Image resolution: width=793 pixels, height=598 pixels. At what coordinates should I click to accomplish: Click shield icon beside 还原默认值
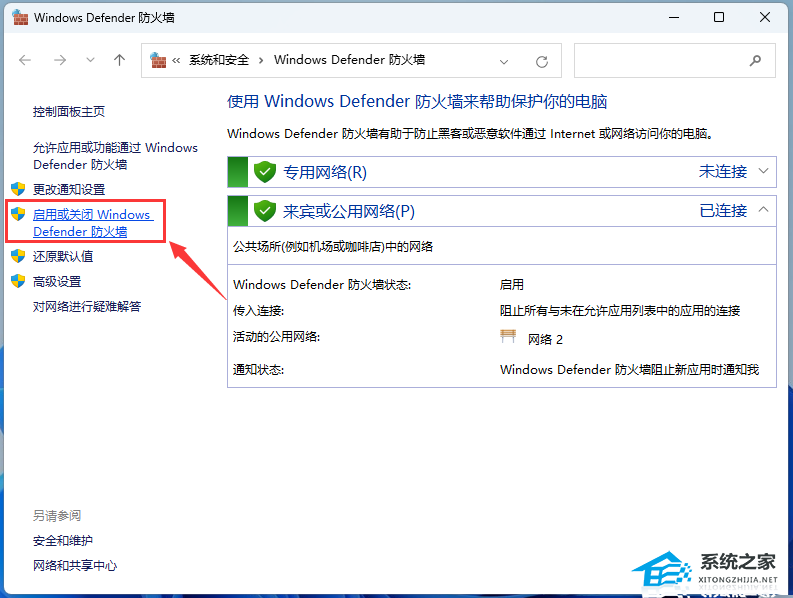(18, 256)
